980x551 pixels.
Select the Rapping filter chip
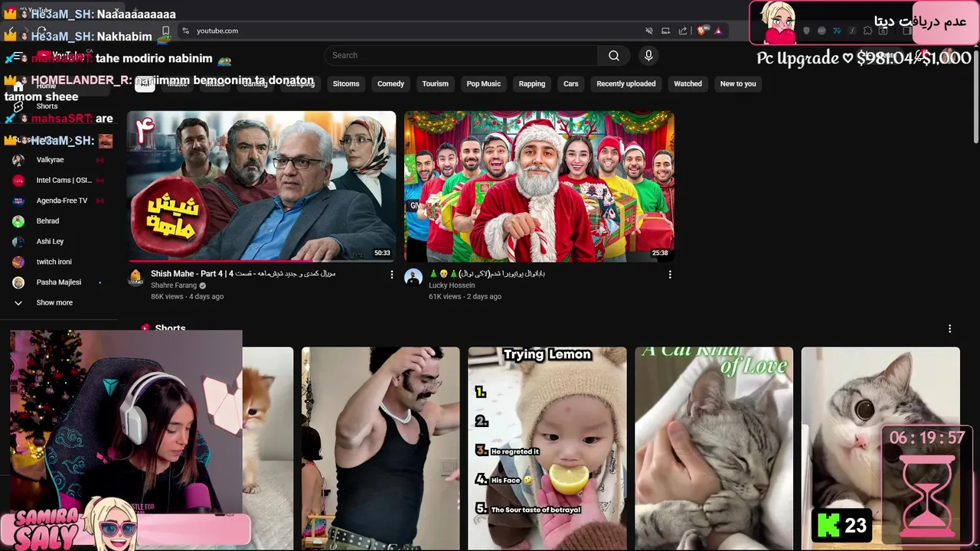click(x=531, y=83)
